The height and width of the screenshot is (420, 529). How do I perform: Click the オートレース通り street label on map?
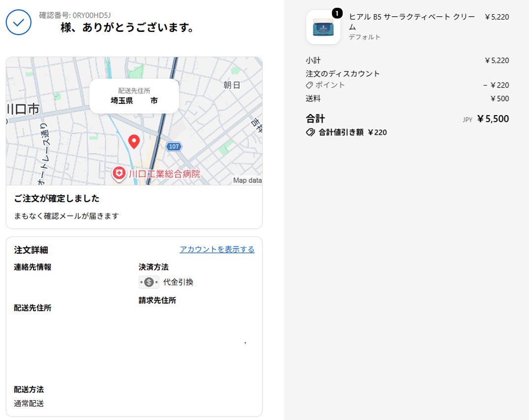44,153
